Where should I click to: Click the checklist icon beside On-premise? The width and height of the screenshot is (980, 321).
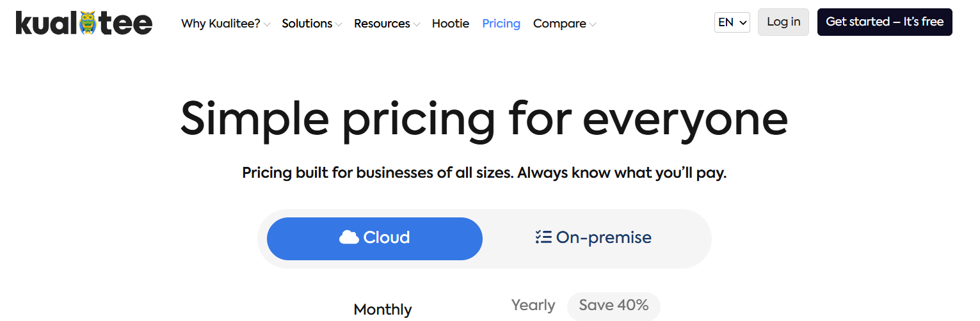543,237
